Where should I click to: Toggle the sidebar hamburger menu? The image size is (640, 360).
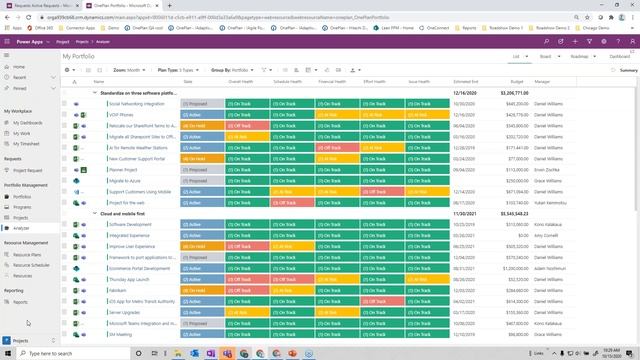click(7, 56)
